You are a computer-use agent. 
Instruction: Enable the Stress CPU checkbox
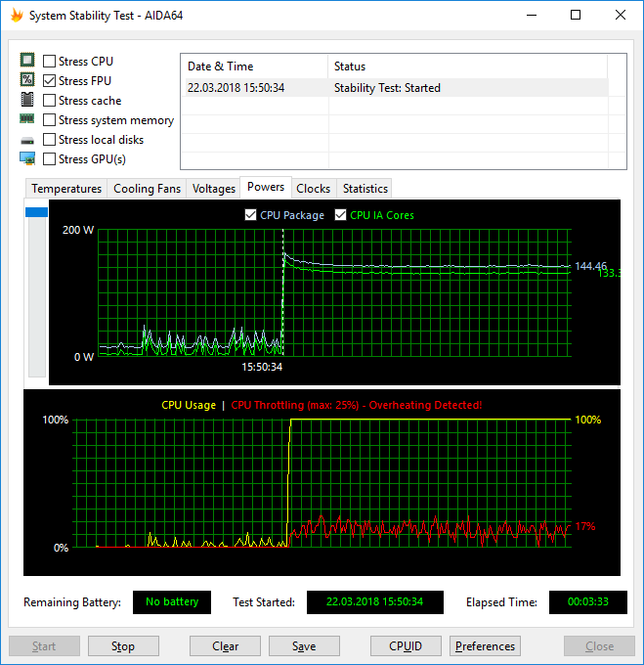point(49,61)
